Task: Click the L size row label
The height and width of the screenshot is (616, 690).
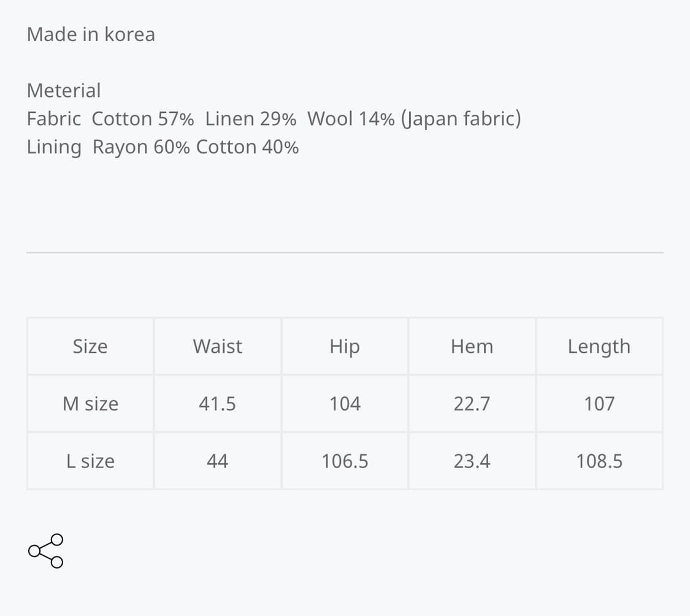Action: coord(90,461)
